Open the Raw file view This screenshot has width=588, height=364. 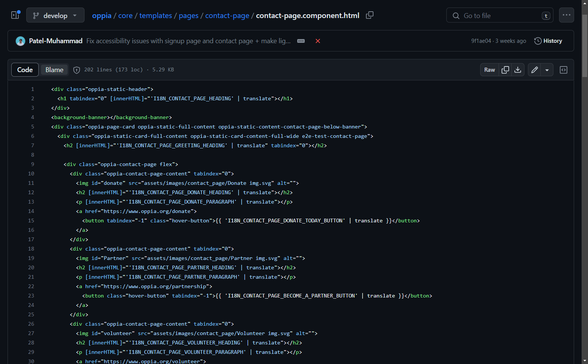click(490, 70)
